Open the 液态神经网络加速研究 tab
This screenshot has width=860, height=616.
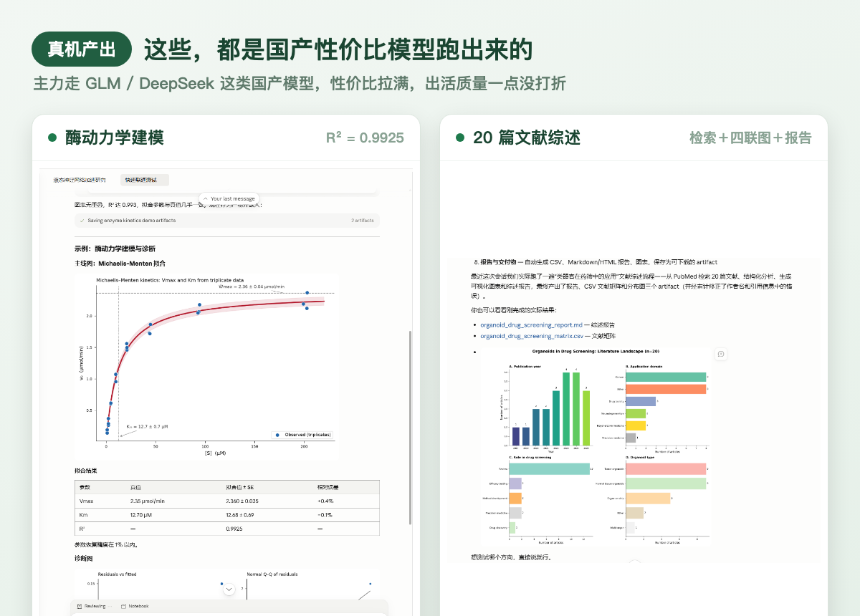coord(80,180)
